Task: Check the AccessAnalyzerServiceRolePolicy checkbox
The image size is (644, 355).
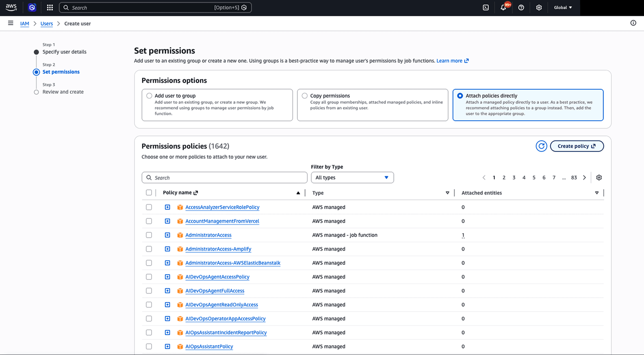Action: [x=149, y=207]
